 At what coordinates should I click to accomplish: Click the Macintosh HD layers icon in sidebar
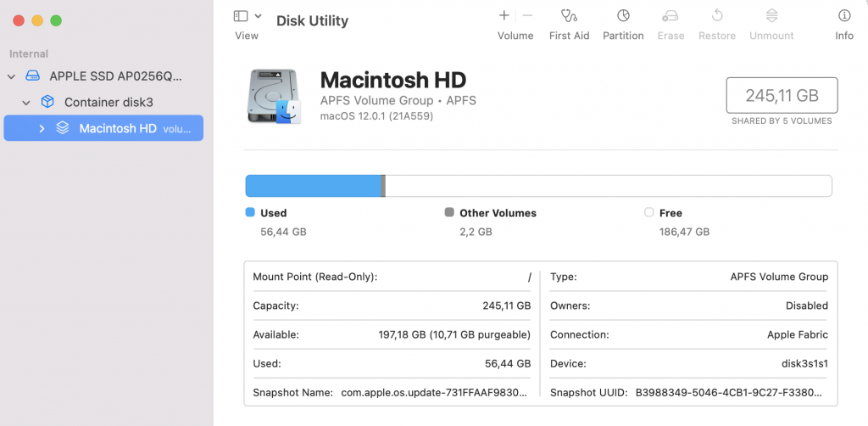tap(63, 128)
